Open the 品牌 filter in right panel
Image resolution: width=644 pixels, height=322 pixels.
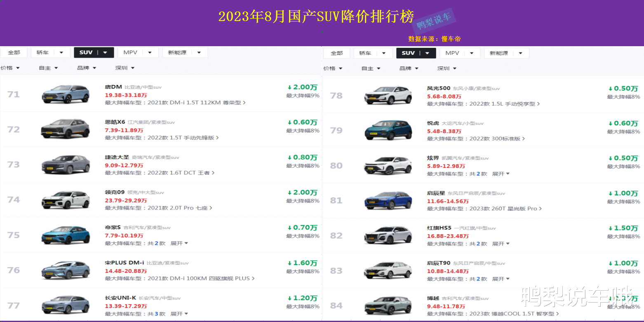tap(409, 68)
